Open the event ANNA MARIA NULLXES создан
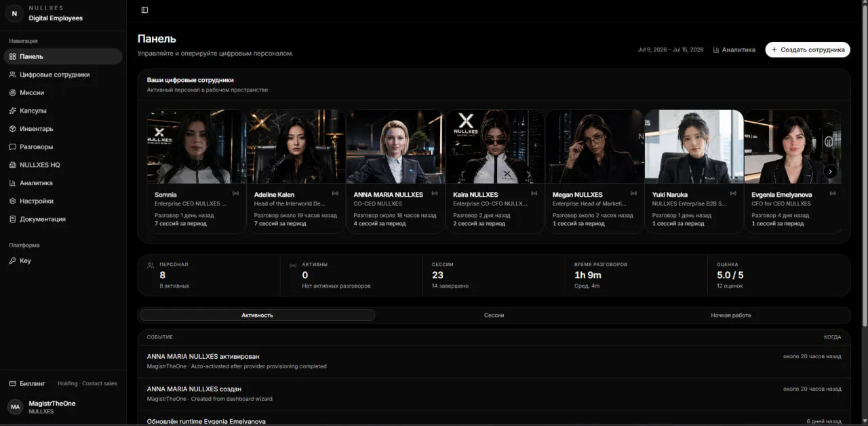This screenshot has height=426, width=868. coord(494,394)
